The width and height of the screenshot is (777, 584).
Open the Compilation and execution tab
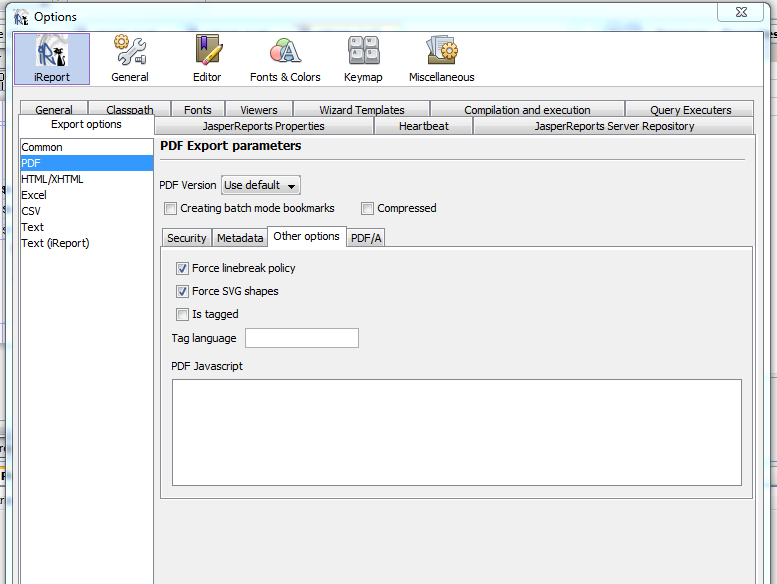[527, 109]
